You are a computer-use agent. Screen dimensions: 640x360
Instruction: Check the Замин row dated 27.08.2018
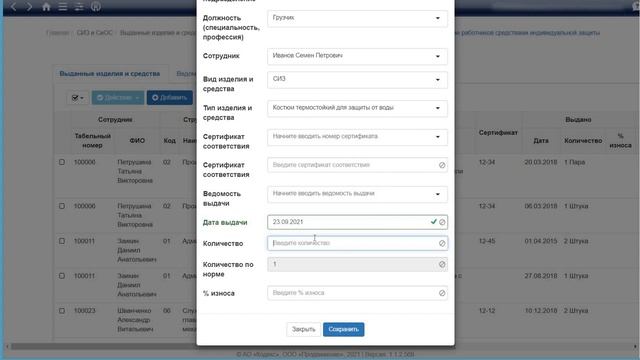(x=62, y=276)
